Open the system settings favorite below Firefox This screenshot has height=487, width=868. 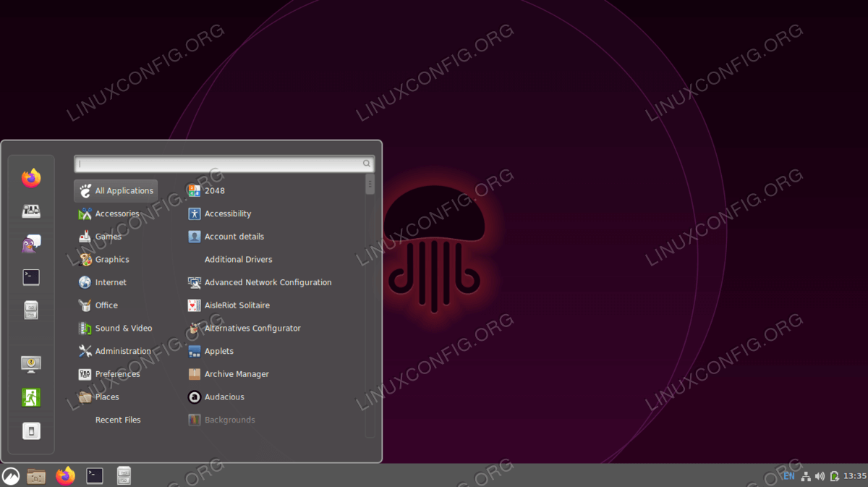click(x=31, y=211)
